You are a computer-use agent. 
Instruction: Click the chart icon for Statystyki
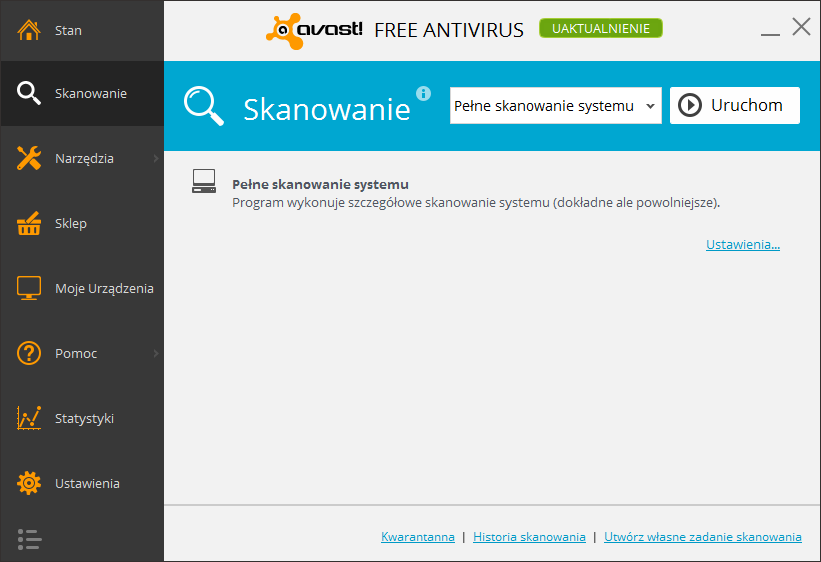29,418
